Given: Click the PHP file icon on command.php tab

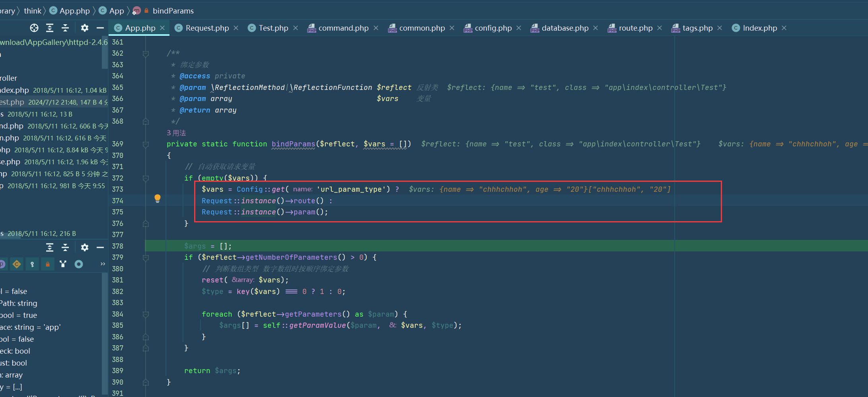Looking at the screenshot, I should click(311, 28).
